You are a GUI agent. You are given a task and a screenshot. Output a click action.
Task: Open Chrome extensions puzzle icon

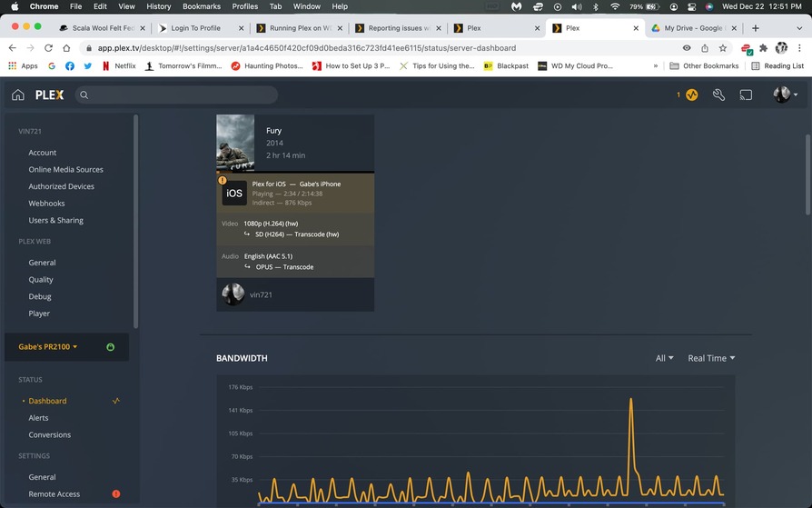763,47
